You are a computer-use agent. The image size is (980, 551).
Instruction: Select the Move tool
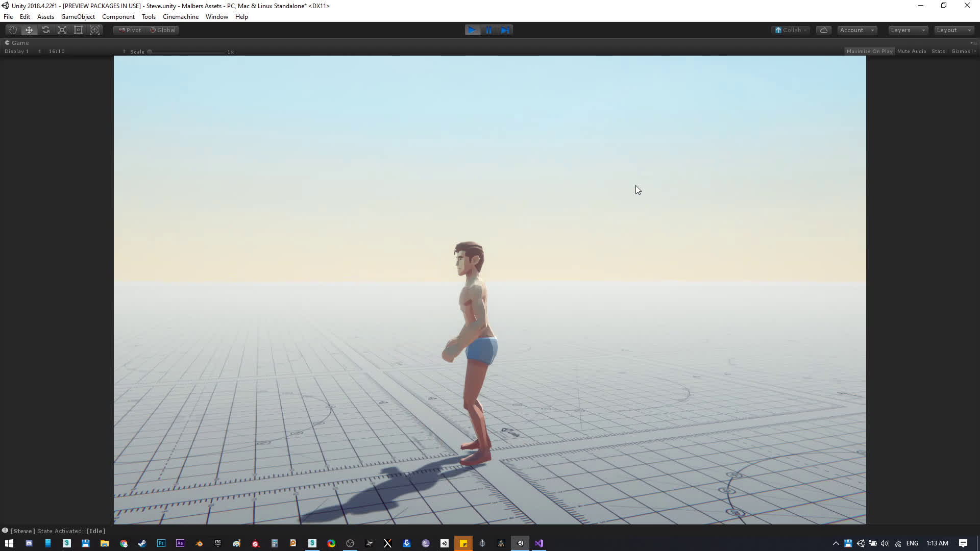coord(29,30)
